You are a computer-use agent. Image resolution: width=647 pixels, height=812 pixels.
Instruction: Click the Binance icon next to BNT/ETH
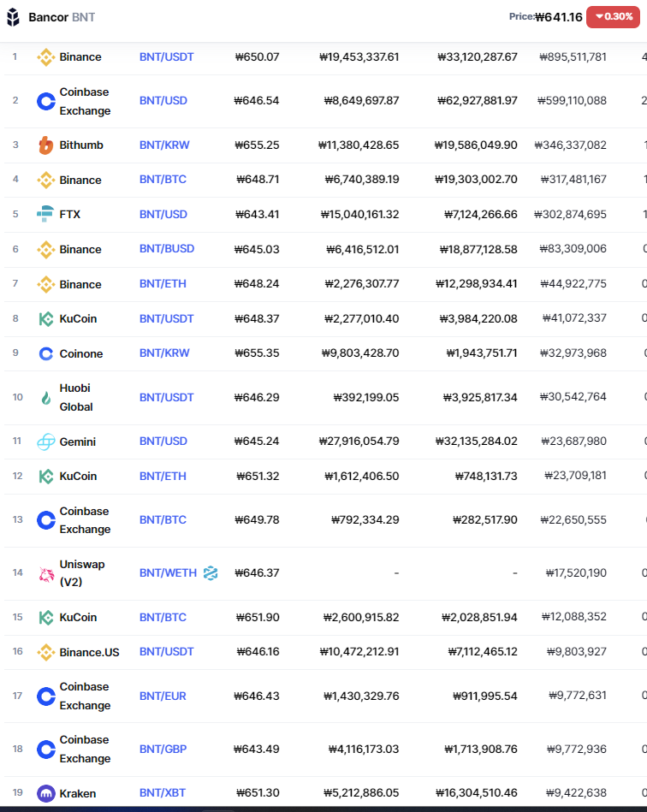click(46, 284)
